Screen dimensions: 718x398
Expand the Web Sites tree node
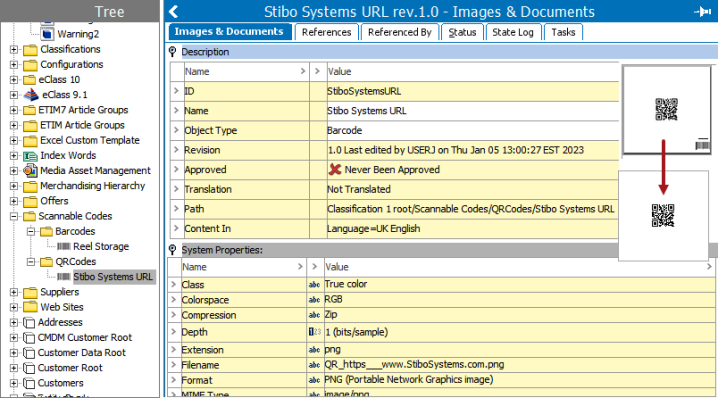[x=14, y=307]
